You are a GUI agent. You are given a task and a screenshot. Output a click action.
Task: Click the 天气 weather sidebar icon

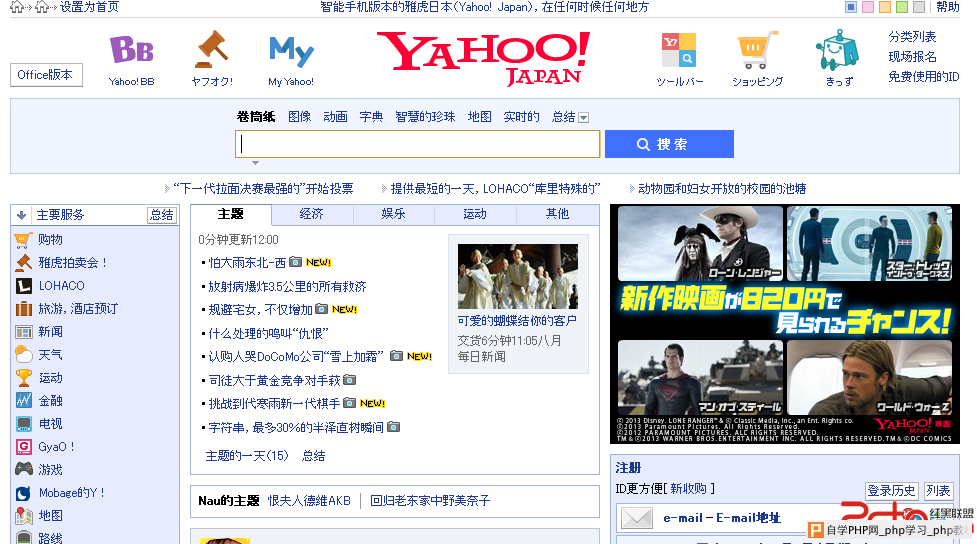[24, 355]
